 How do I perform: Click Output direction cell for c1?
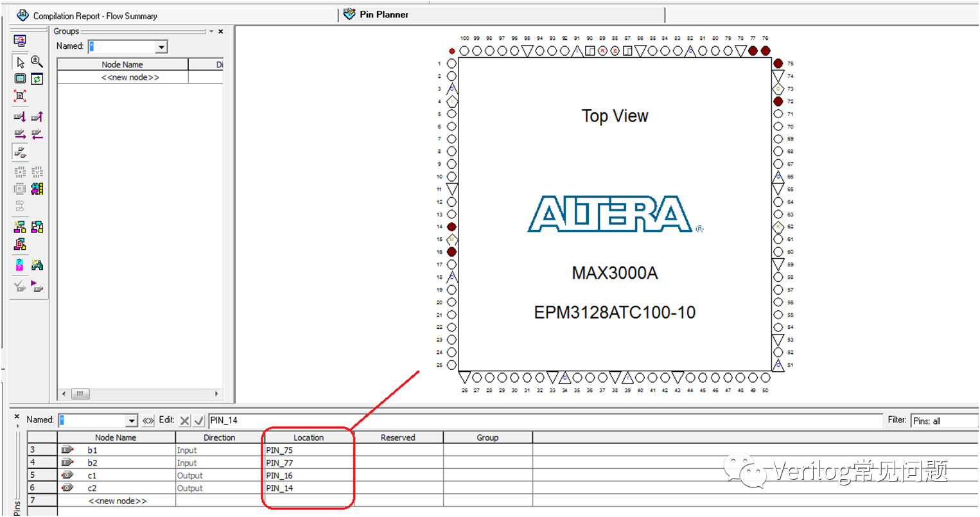[220, 475]
